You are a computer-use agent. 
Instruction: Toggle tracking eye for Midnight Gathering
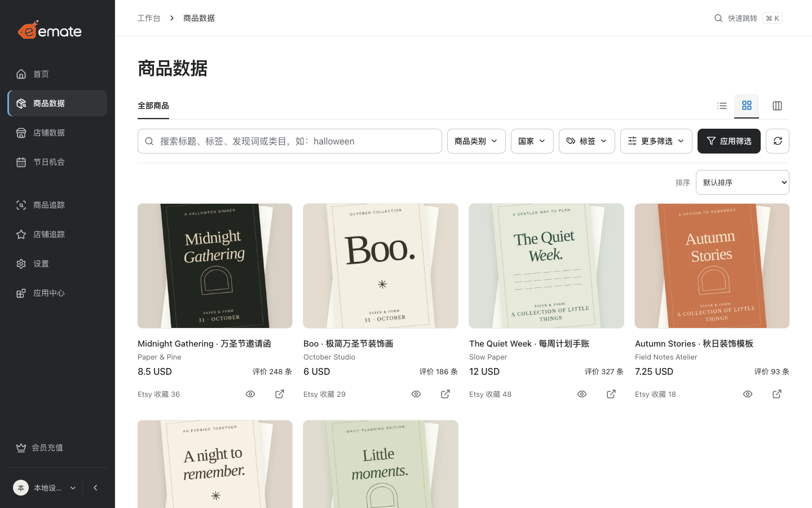[250, 394]
